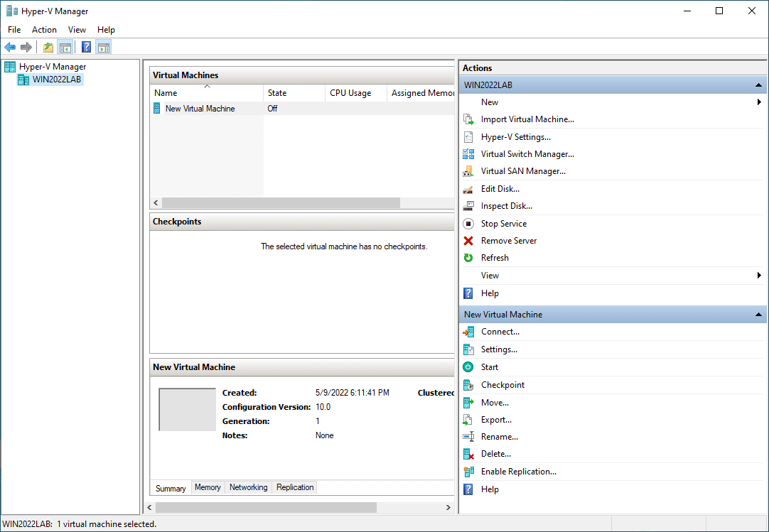769x532 pixels.
Task: Click Virtual Machines list horizontal scrollbar
Action: [281, 202]
